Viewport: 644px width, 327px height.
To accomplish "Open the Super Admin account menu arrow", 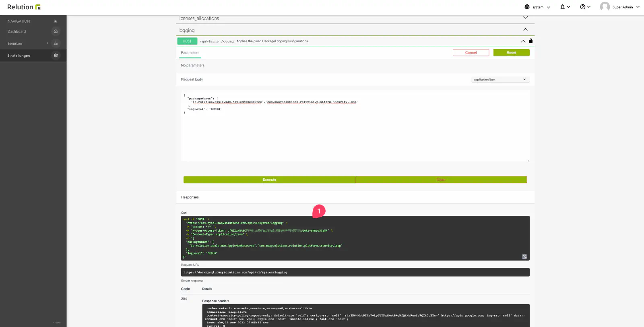I will (638, 7).
